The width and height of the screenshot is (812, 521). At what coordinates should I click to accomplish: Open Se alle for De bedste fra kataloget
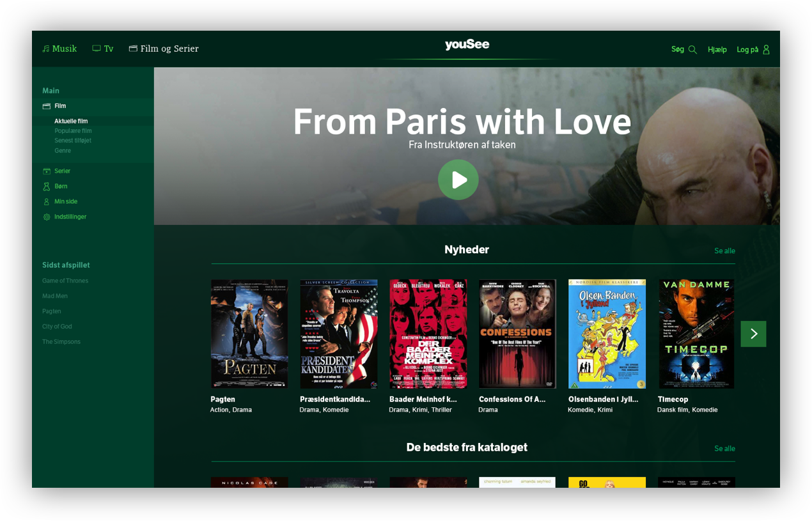pyautogui.click(x=724, y=449)
